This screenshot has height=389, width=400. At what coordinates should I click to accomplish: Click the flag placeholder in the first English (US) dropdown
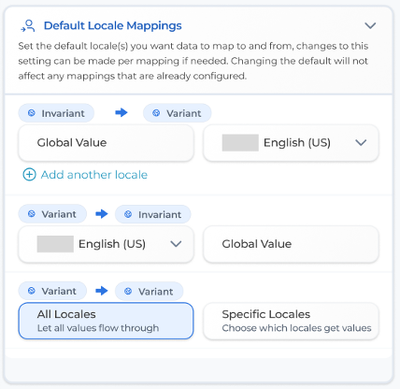pos(240,143)
